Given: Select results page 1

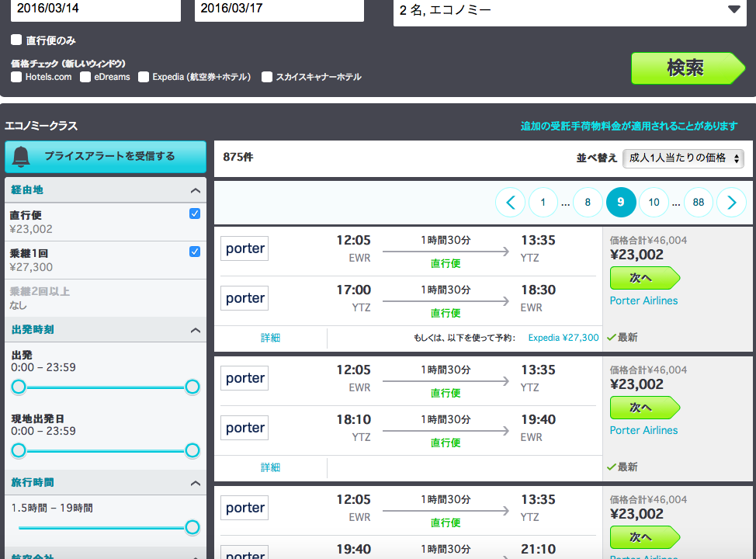Looking at the screenshot, I should [x=543, y=202].
